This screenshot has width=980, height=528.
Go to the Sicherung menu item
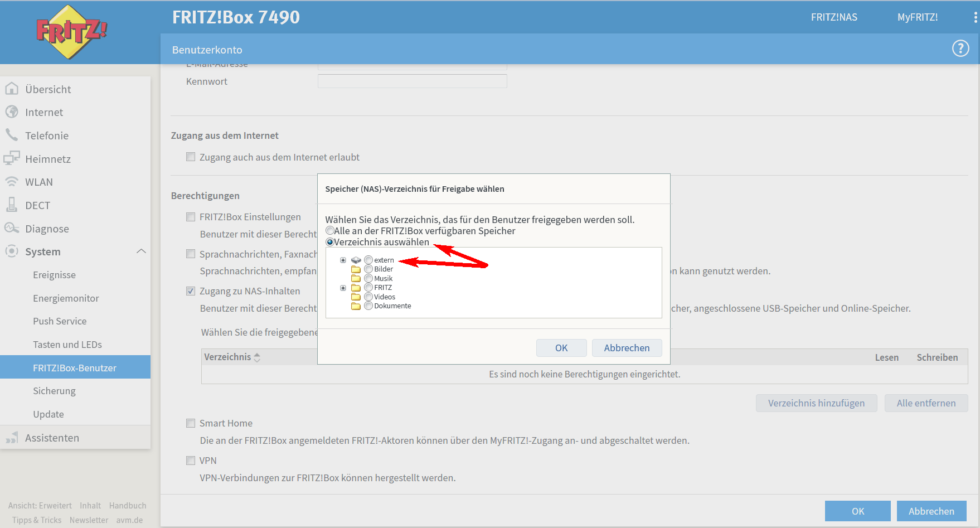(54, 391)
